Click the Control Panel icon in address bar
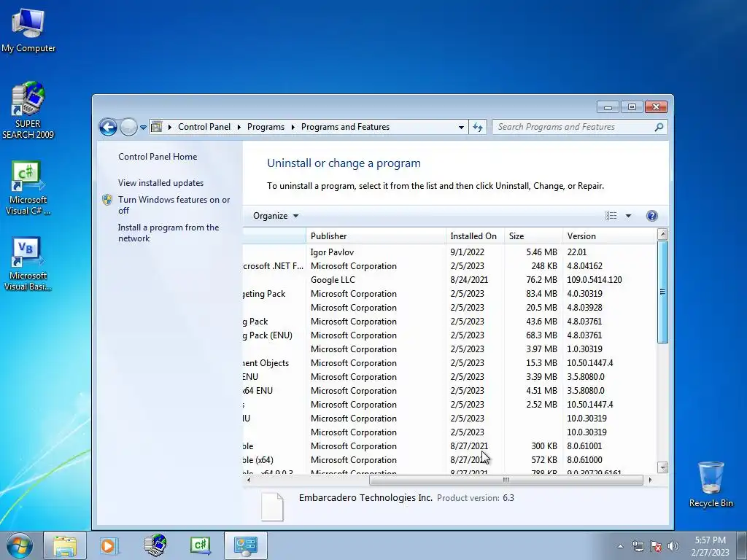Image resolution: width=747 pixels, height=560 pixels. pyautogui.click(x=156, y=127)
